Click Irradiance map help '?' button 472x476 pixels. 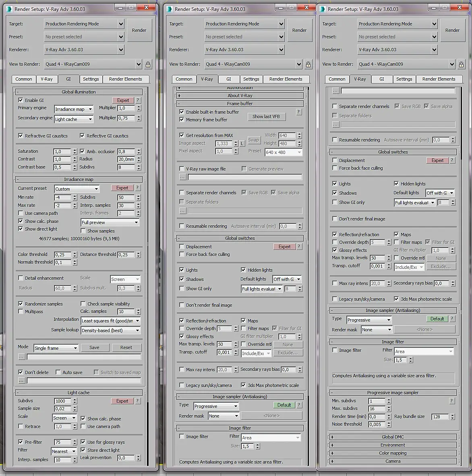click(x=137, y=187)
